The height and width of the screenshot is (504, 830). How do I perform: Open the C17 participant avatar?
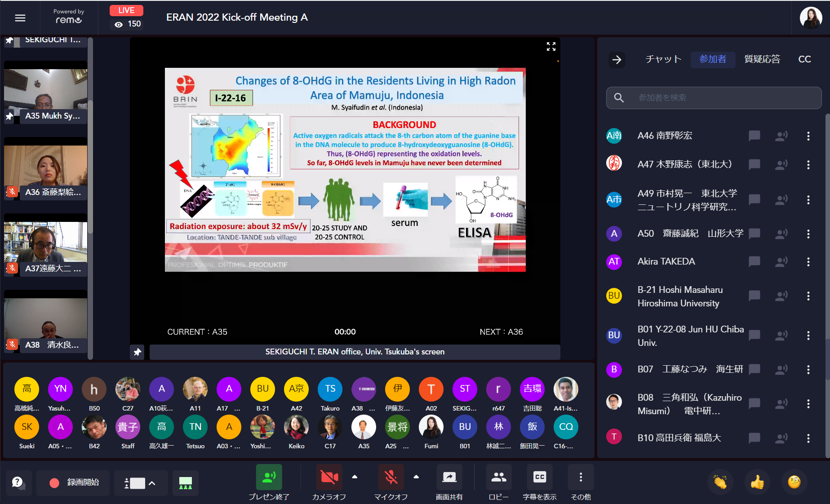pyautogui.click(x=330, y=427)
